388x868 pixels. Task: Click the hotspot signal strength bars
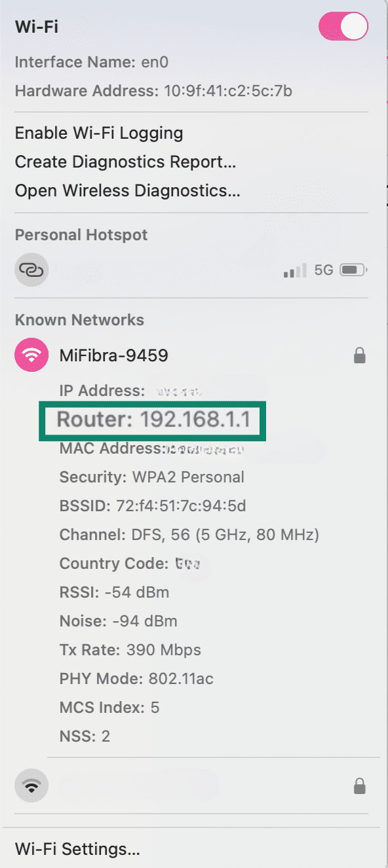[x=295, y=270]
